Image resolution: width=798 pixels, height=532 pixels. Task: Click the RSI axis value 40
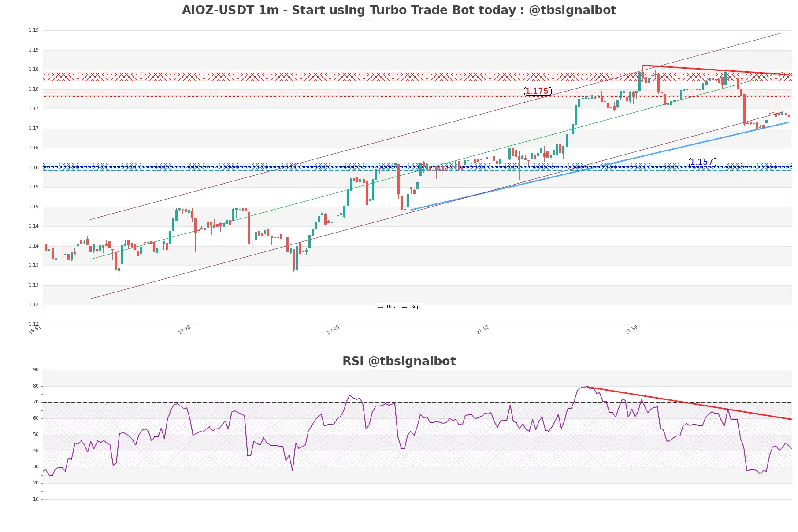pyautogui.click(x=36, y=451)
